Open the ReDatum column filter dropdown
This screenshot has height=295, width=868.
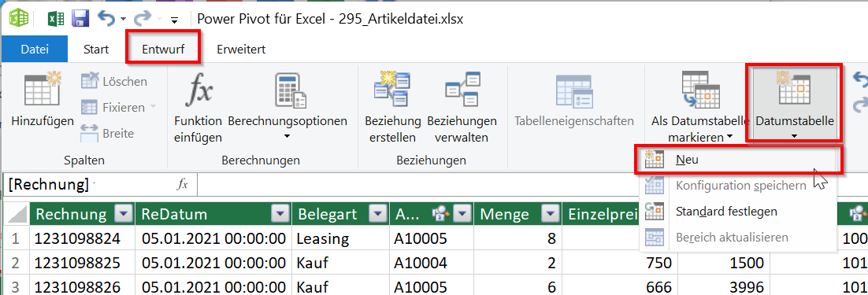click(x=281, y=214)
